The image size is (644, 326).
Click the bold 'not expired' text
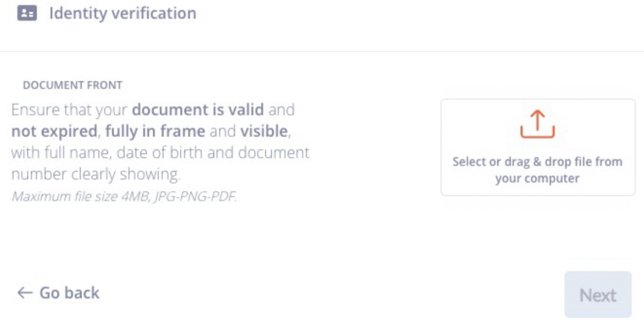tap(52, 132)
